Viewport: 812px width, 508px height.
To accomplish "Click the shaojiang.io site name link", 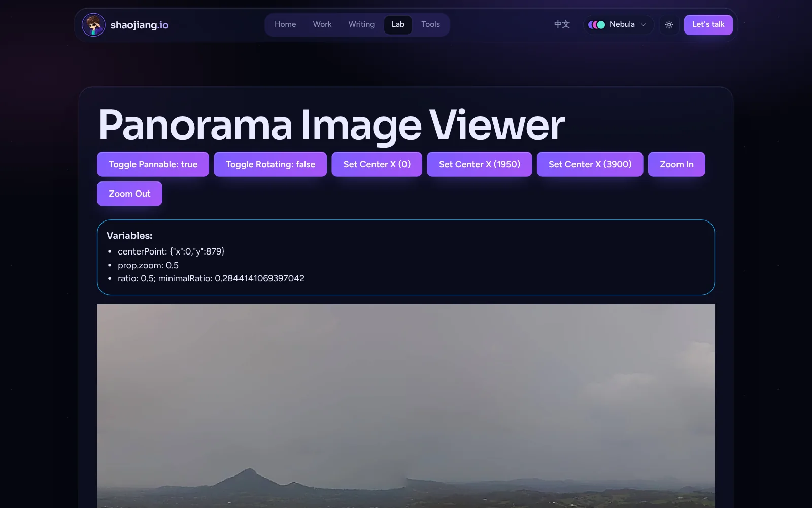I will (x=140, y=25).
